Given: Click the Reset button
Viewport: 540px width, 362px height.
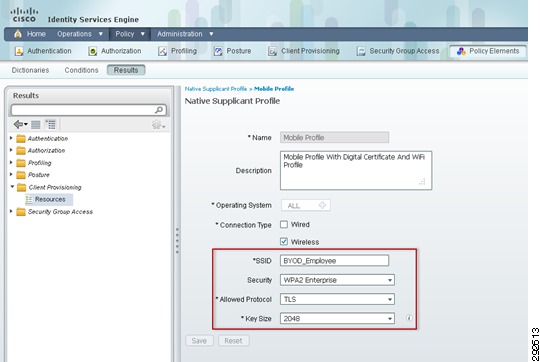Looking at the screenshot, I should 233,341.
